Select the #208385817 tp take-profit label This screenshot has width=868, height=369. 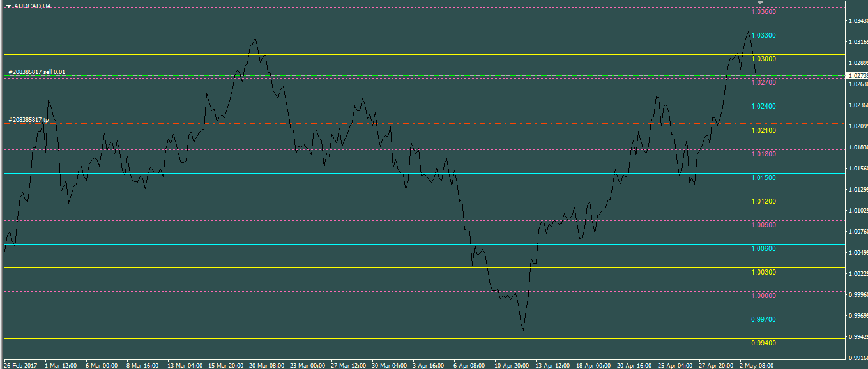(x=28, y=120)
